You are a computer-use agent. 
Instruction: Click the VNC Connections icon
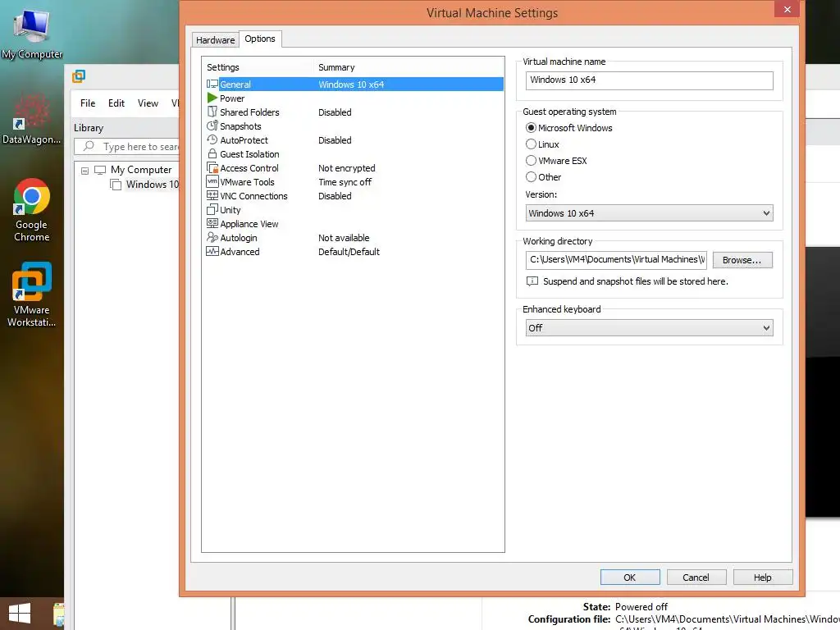pyautogui.click(x=212, y=195)
